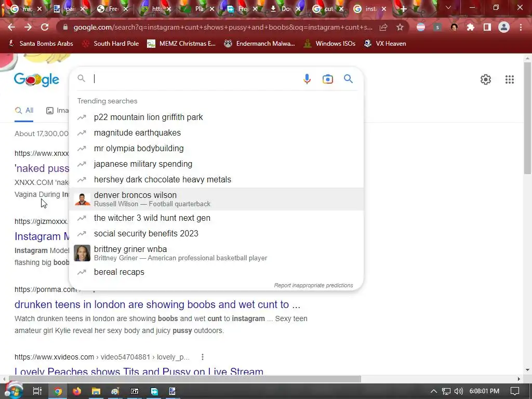Click Report inappropriate predictions
Screen dimensions: 532x399
[313, 285]
